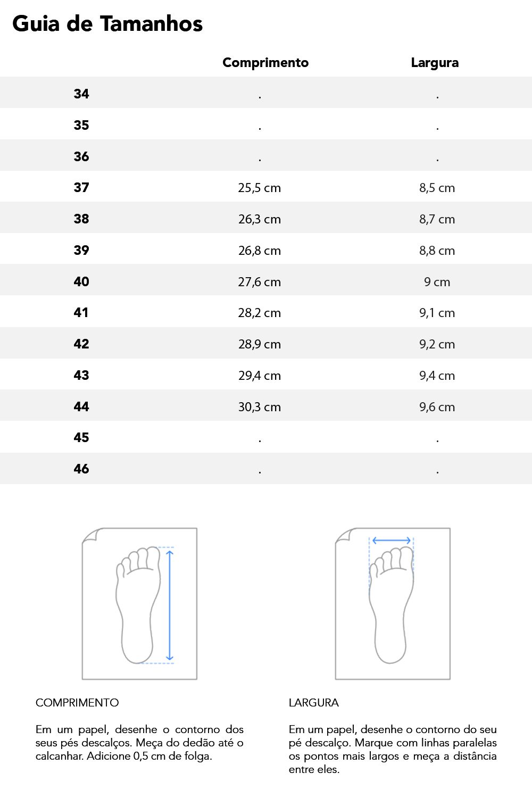Click the 9,6 cm width value
This screenshot has width=532, height=798.
click(437, 407)
